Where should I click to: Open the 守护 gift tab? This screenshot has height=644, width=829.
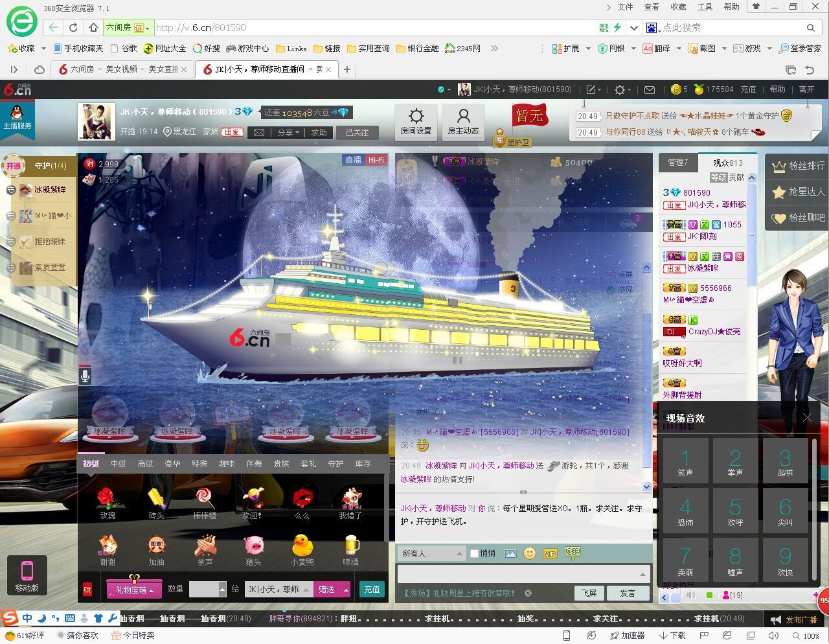(x=335, y=463)
